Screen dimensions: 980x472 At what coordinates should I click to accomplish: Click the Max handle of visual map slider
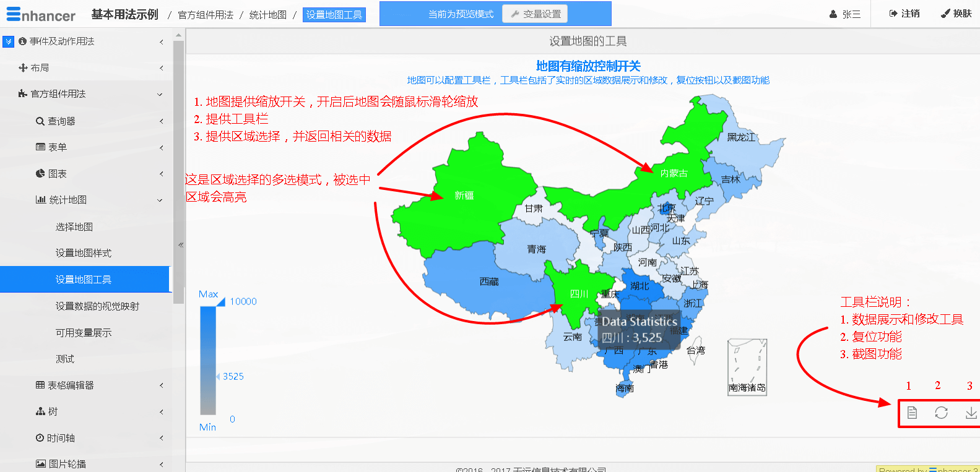220,302
